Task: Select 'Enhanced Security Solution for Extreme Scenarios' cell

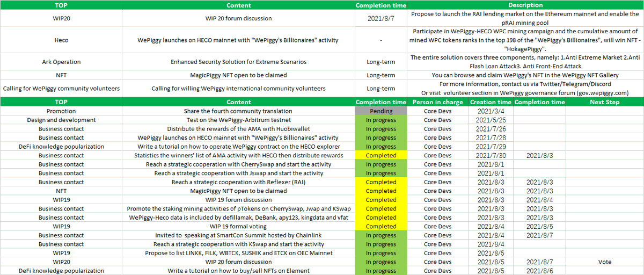Action: click(x=239, y=62)
